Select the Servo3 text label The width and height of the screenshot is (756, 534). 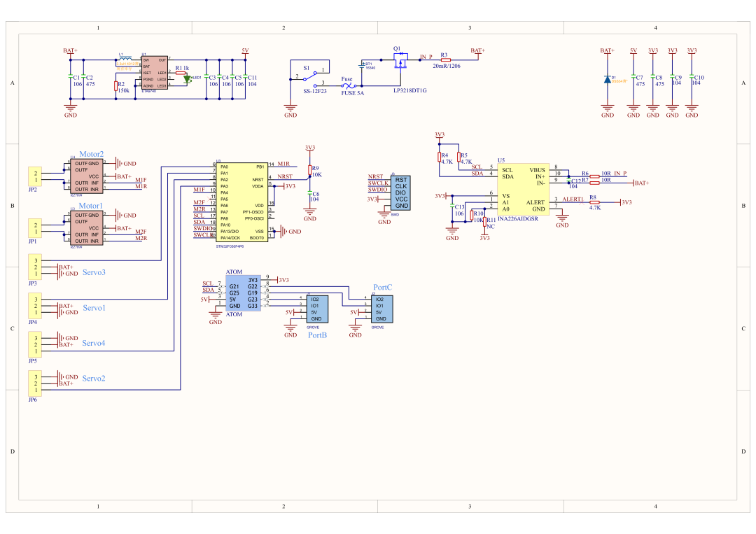(x=94, y=272)
